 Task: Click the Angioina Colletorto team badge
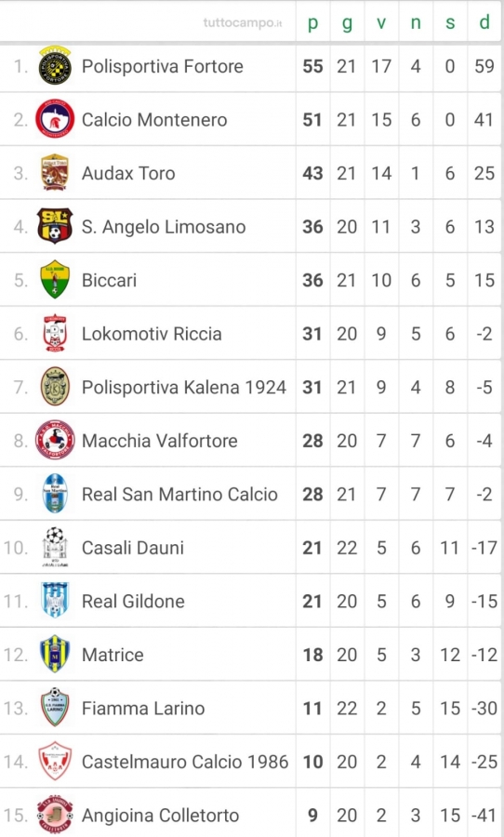[55, 815]
